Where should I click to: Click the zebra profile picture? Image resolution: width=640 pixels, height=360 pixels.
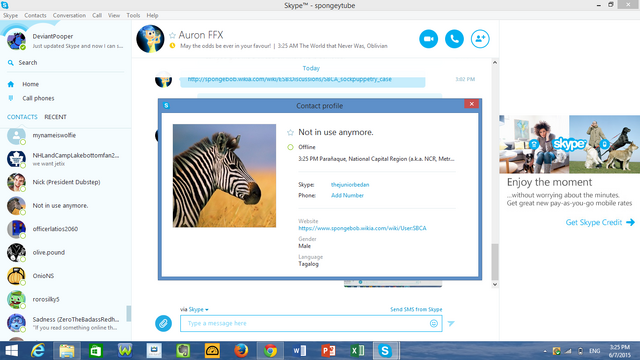(224, 176)
